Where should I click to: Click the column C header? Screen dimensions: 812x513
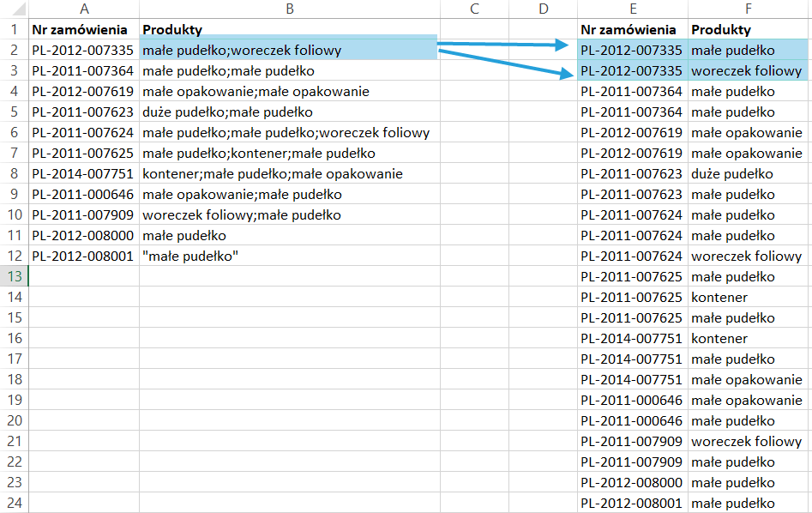point(474,9)
